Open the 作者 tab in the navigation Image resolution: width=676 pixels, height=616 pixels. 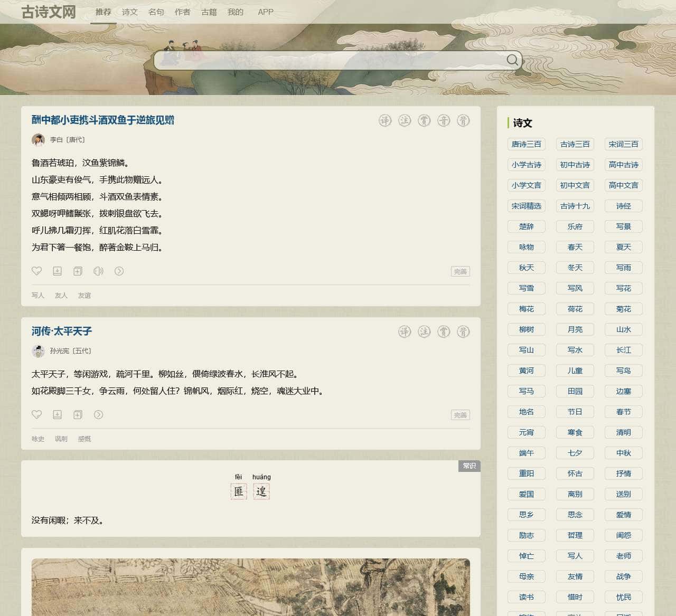click(x=182, y=12)
